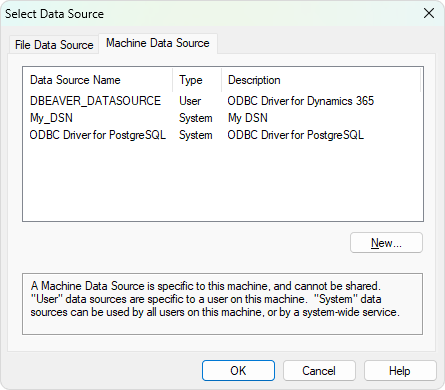Confirm selection with the OK button
445x390 pixels.
[238, 370]
